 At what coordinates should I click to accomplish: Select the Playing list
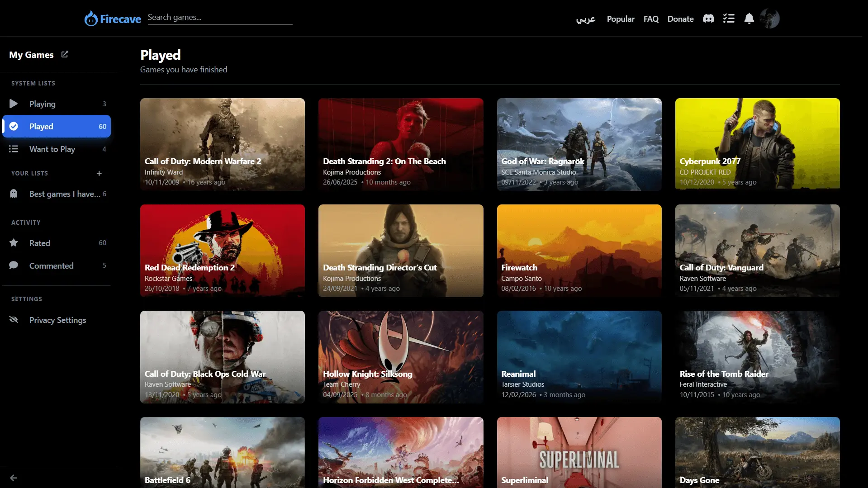pyautogui.click(x=57, y=104)
